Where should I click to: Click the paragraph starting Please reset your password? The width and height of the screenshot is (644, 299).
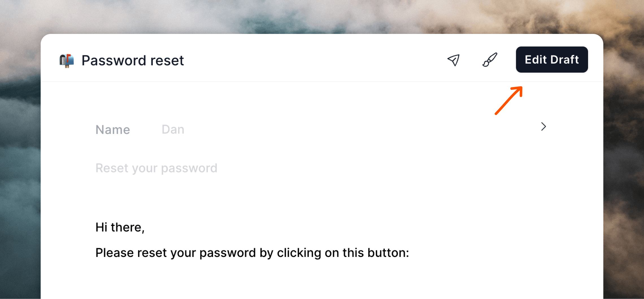click(x=252, y=253)
